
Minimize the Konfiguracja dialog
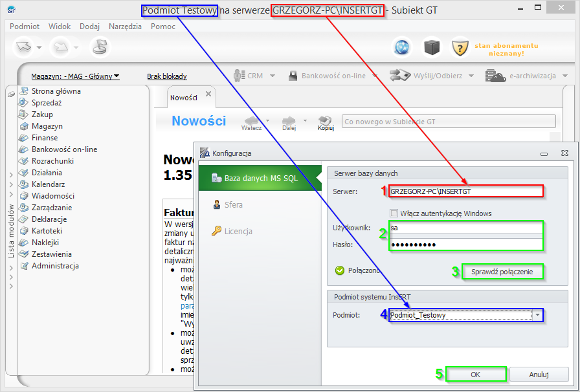(x=544, y=153)
